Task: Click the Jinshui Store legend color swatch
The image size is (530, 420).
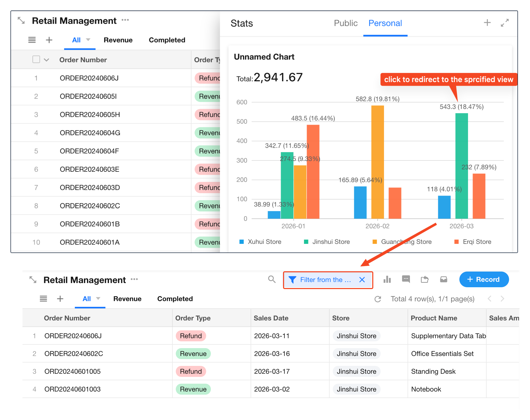Action: tap(306, 242)
